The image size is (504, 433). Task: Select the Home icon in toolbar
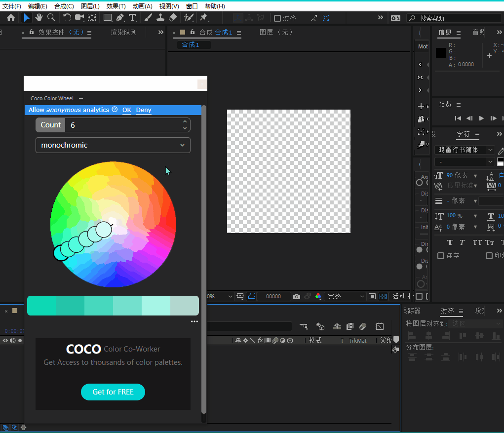pyautogui.click(x=11, y=18)
